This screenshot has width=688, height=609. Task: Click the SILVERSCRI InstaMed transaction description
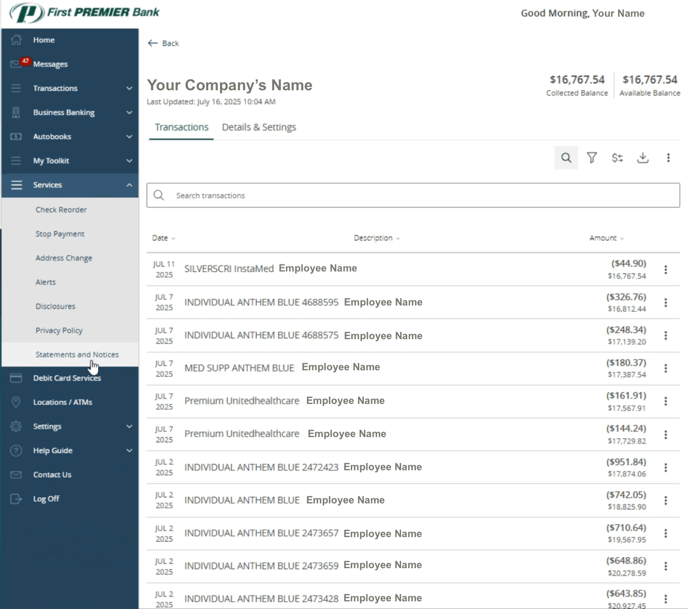(x=229, y=269)
